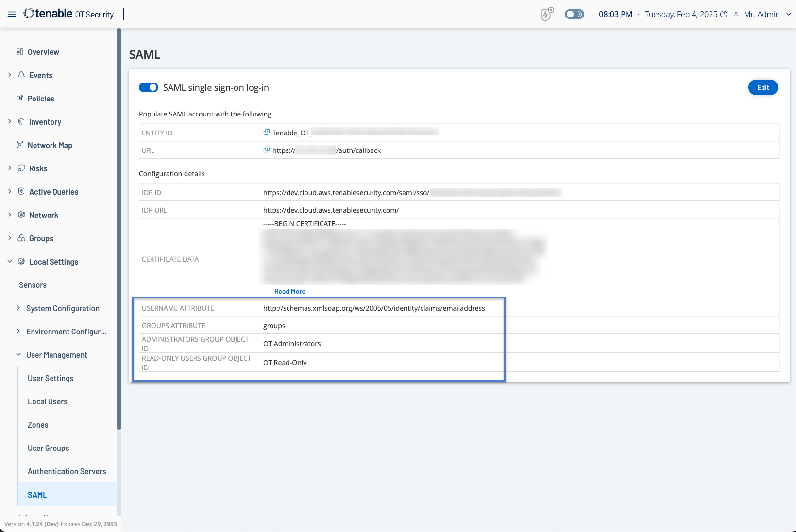Open the Mr. Admin user dropdown
The height and width of the screenshot is (532, 796).
[x=788, y=14]
